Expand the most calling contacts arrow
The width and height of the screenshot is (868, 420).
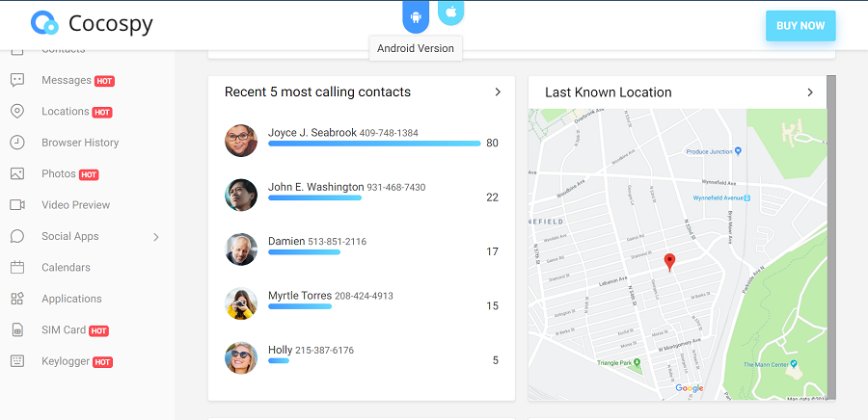pyautogui.click(x=498, y=92)
